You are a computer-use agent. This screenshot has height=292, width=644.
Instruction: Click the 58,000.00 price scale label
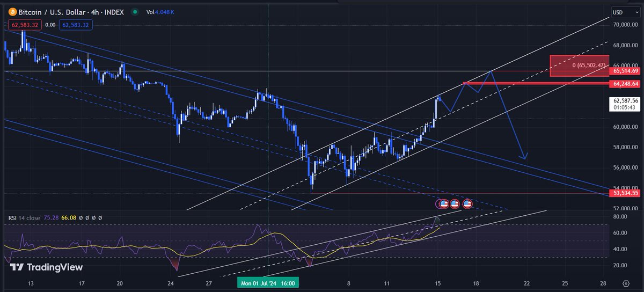tap(625, 147)
